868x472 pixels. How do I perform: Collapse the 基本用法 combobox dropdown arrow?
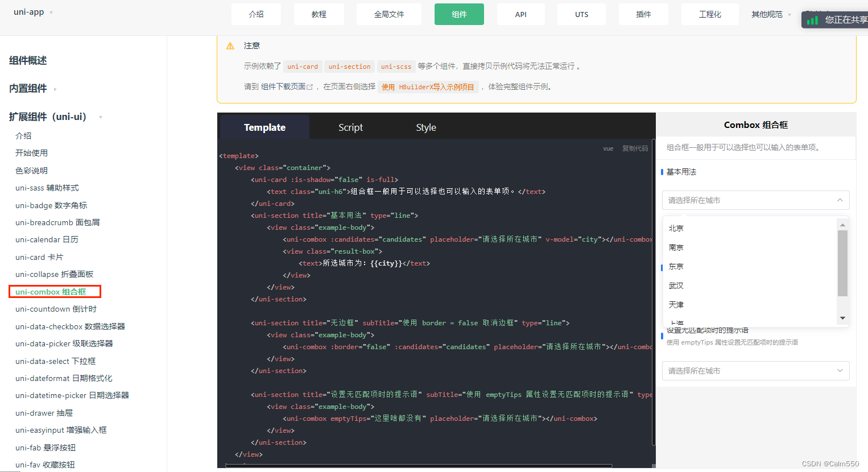(840, 200)
